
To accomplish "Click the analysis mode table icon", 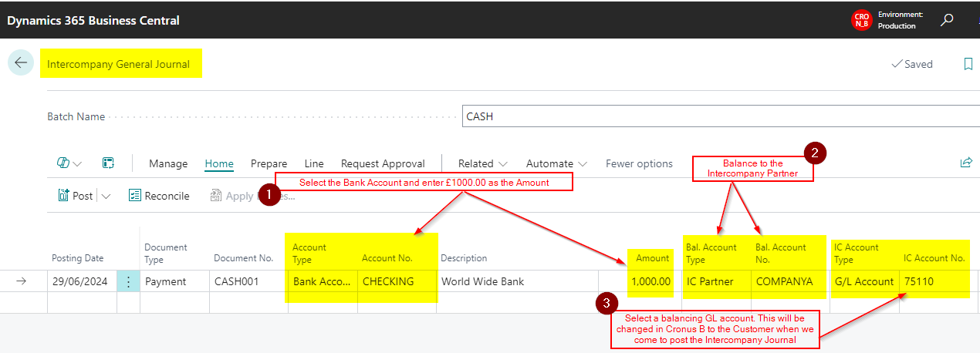I will (x=108, y=163).
